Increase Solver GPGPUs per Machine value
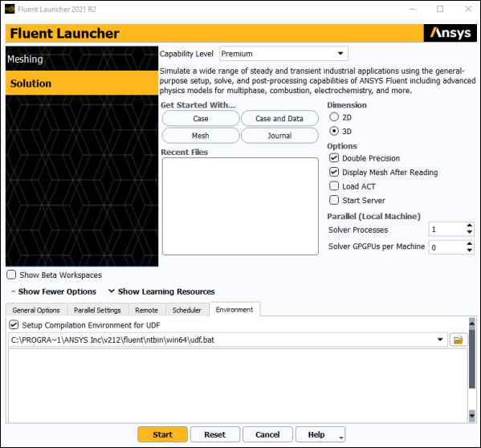 pyautogui.click(x=469, y=244)
